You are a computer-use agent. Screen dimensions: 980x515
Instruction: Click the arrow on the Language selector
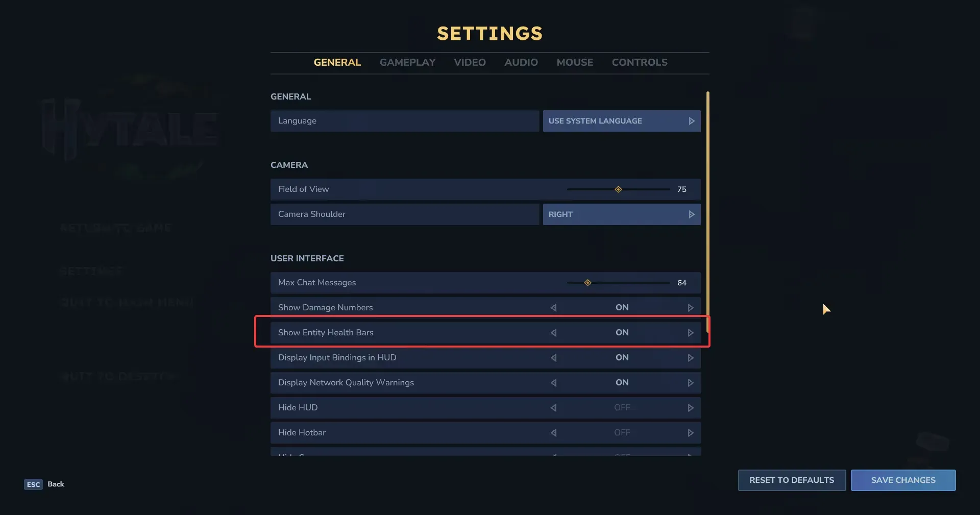coord(692,121)
